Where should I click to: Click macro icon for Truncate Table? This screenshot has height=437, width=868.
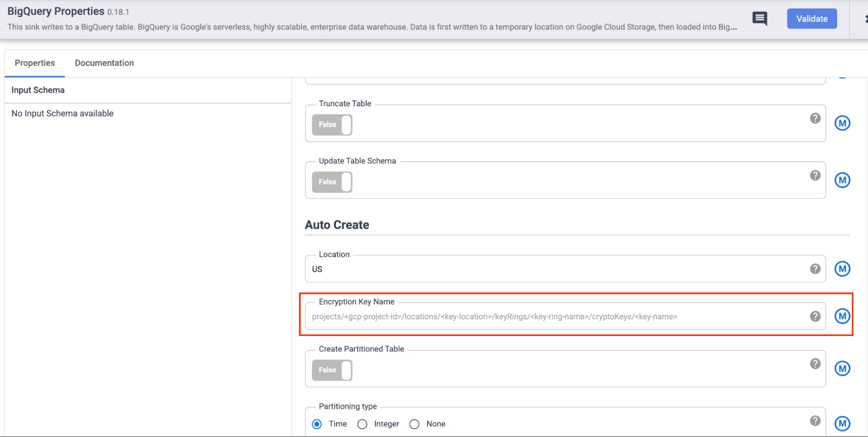842,123
